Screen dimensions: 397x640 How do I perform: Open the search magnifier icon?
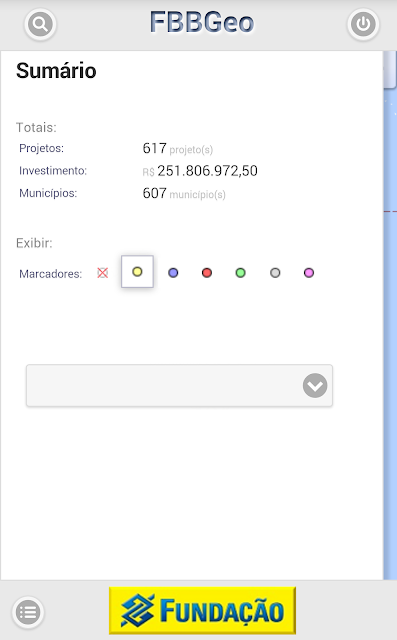point(40,24)
